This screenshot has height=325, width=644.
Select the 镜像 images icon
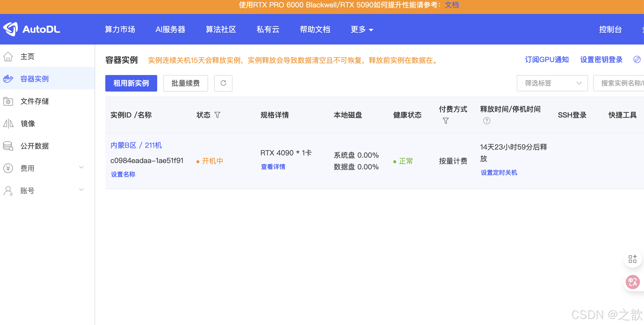tap(8, 124)
